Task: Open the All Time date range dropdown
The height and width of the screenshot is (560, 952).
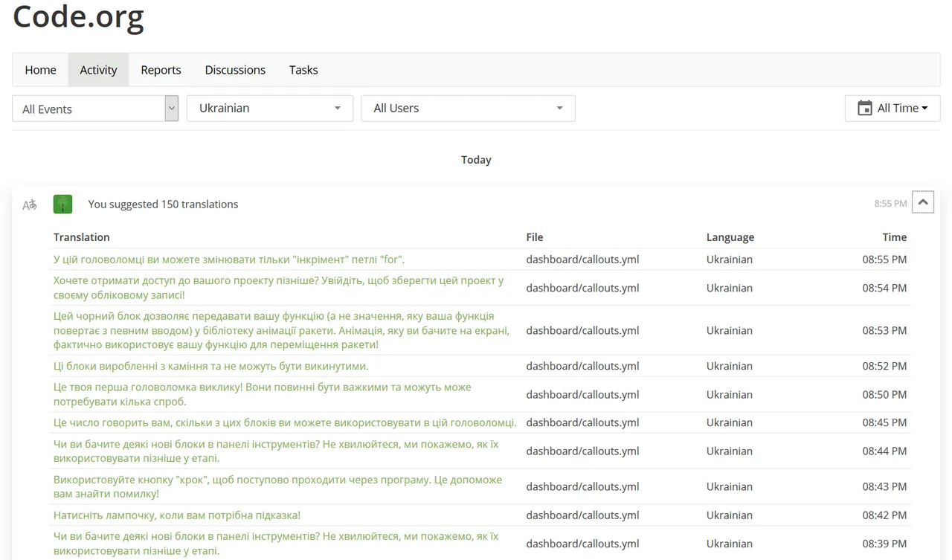Action: (892, 108)
